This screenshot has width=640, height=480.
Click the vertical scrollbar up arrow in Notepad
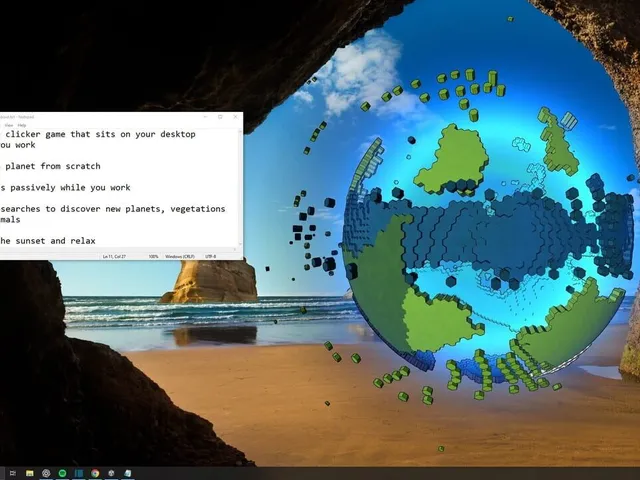(x=240, y=131)
